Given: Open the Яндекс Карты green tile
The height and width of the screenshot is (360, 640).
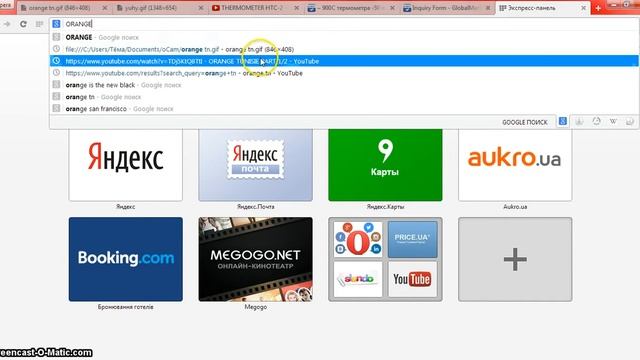Looking at the screenshot, I should coord(385,165).
